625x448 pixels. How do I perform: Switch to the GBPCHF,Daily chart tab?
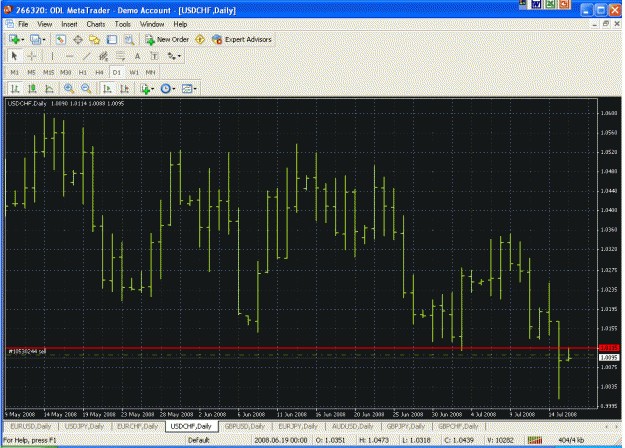pos(458,426)
